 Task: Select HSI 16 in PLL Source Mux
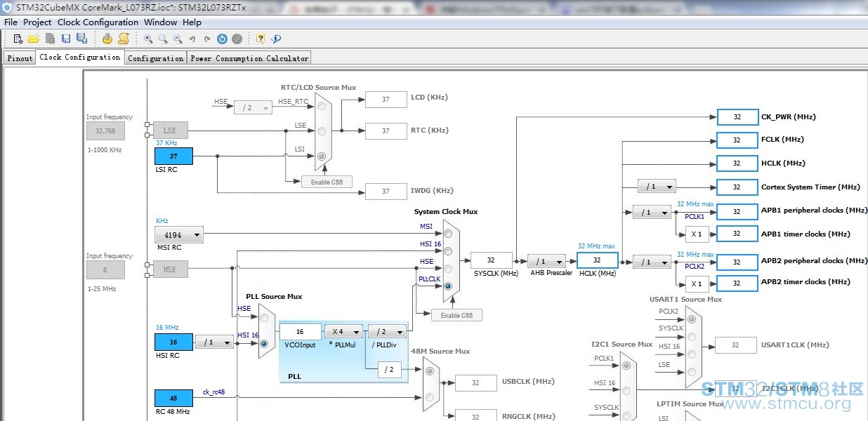coord(264,344)
